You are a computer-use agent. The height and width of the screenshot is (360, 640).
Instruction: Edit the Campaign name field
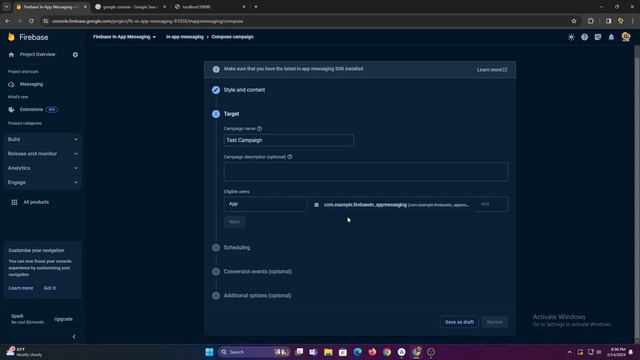point(289,140)
